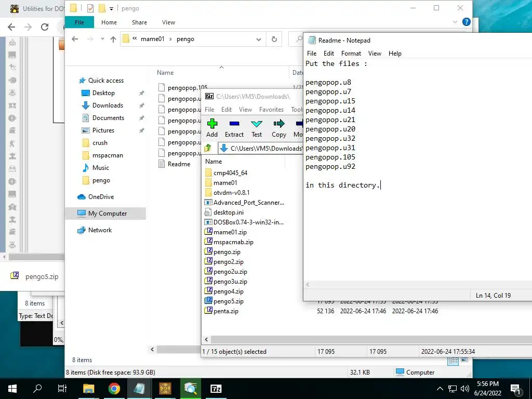
Task: Click Explorer address breadcrumb pengo
Action: [x=185, y=39]
